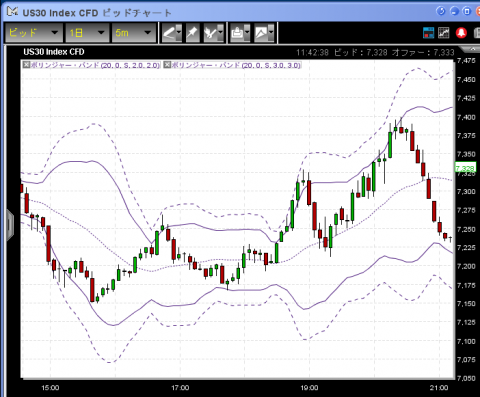Select the pencil line drawing tool
The image size is (480, 397).
[x=169, y=33]
